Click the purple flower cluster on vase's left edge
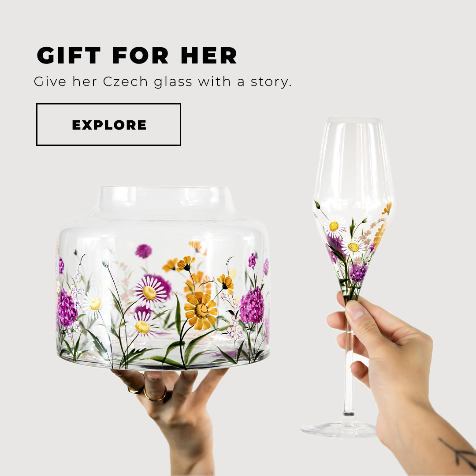 coord(67,308)
